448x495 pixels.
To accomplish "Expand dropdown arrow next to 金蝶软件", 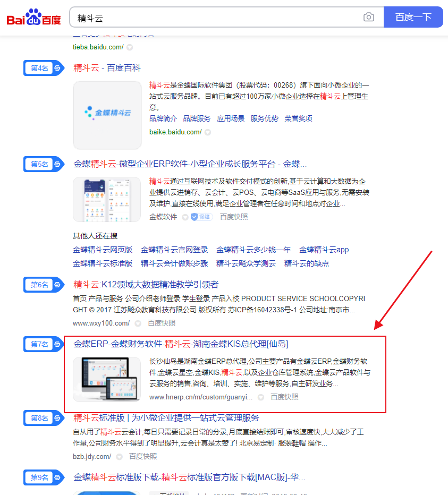I will [185, 217].
